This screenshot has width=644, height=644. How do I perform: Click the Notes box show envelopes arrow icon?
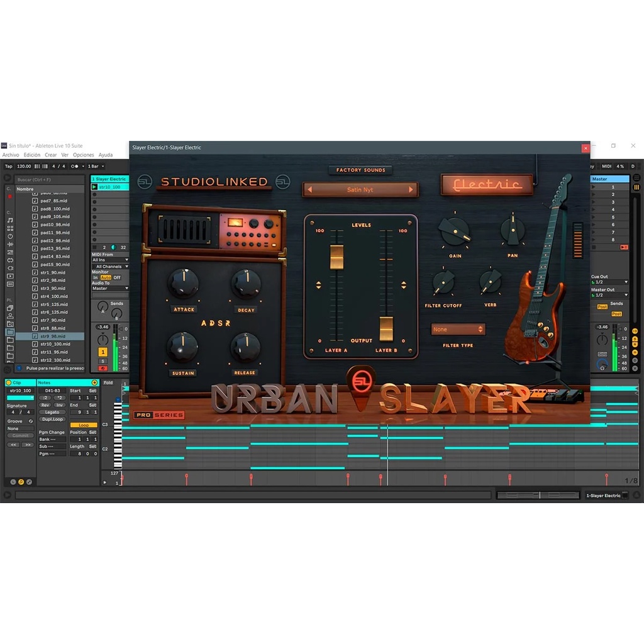(94, 383)
